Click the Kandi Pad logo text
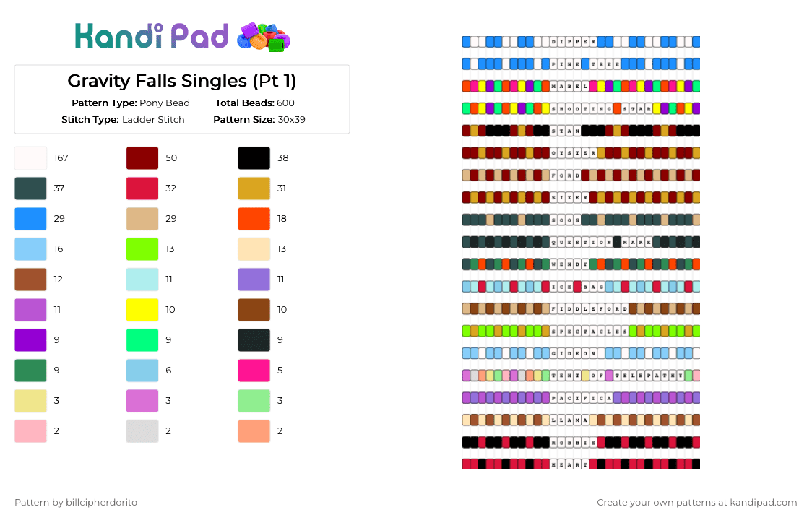Screen dimensions: 812x520 pos(152,36)
